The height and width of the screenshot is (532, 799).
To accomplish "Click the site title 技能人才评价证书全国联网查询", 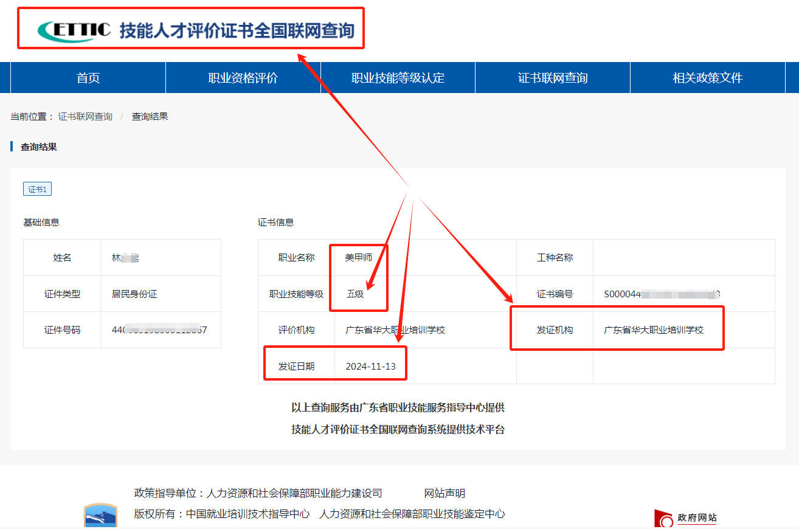I will tap(237, 30).
